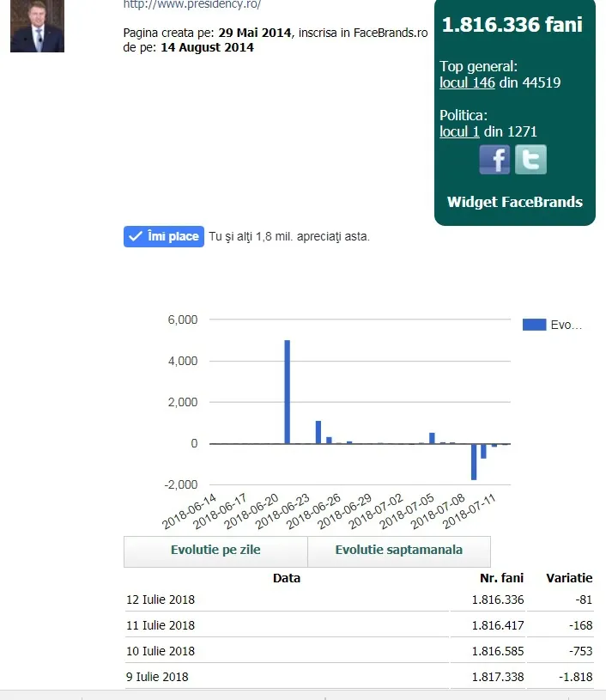The image size is (606, 700).
Task: Click the checkmark on Îmi place button
Action: click(136, 236)
